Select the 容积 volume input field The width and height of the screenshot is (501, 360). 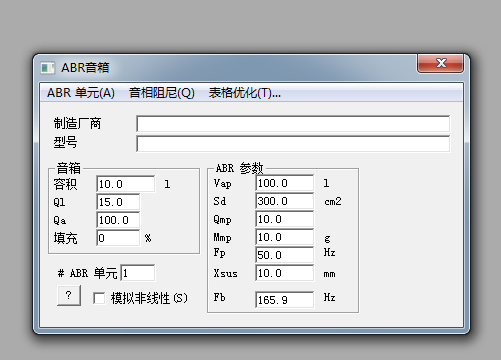pyautogui.click(x=125, y=184)
